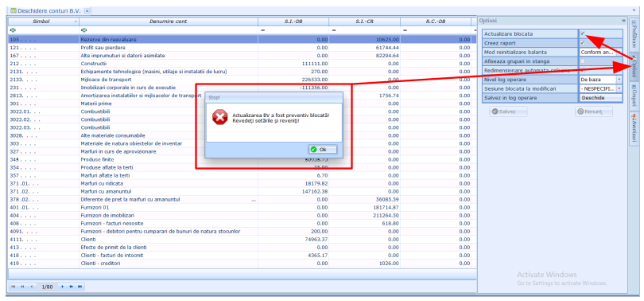The image size is (644, 301).
Task: Go to next page arrow in pager
Action: (63, 286)
